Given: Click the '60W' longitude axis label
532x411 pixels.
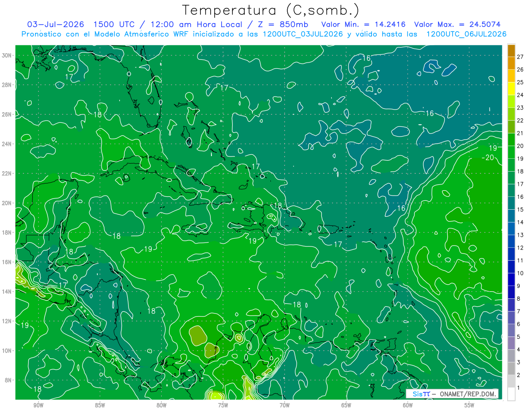Looking at the screenshot, I should (x=408, y=405).
